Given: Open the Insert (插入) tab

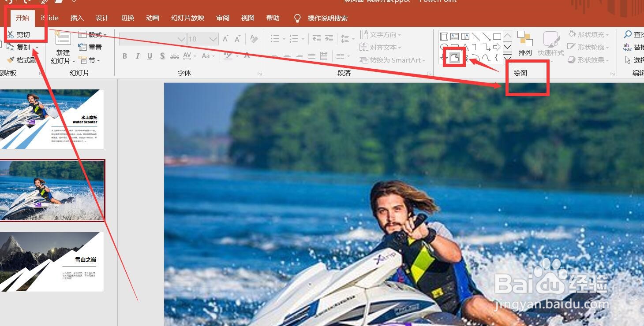Looking at the screenshot, I should point(77,18).
